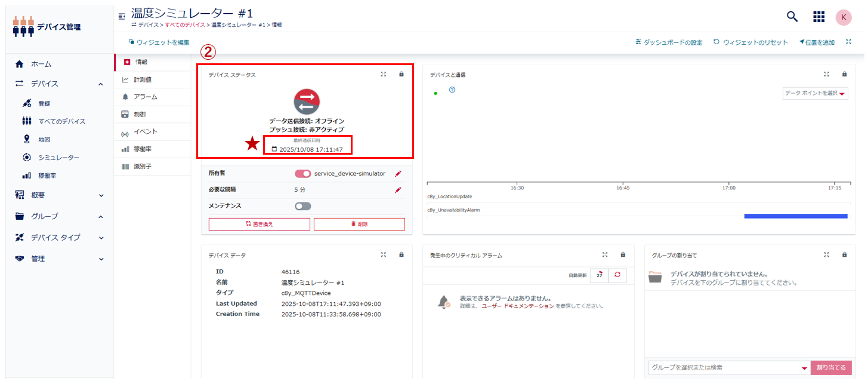Expand the Device Status widget to fullscreen
The height and width of the screenshot is (387, 868).
(x=384, y=74)
